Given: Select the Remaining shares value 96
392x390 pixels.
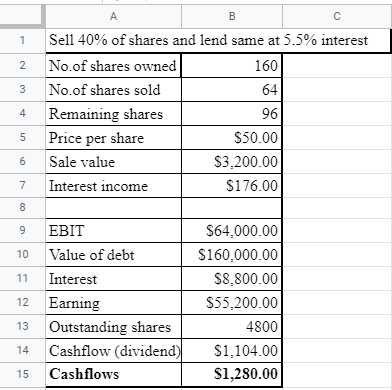Looking at the screenshot, I should coord(232,114).
